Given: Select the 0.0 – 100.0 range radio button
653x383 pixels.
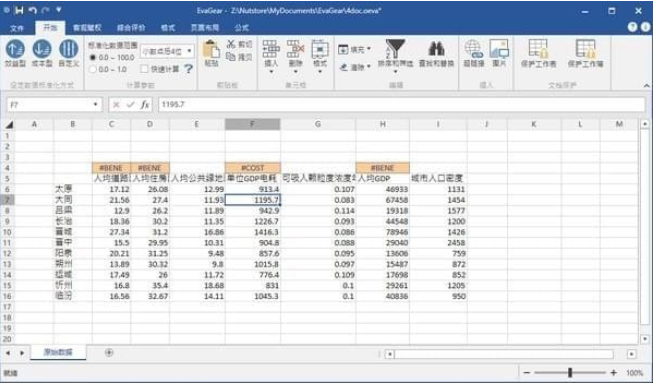Looking at the screenshot, I should pyautogui.click(x=92, y=57).
